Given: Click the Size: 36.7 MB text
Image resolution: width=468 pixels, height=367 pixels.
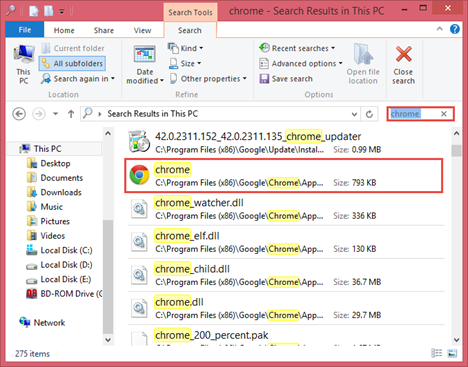Looking at the screenshot, I should coord(357,282).
